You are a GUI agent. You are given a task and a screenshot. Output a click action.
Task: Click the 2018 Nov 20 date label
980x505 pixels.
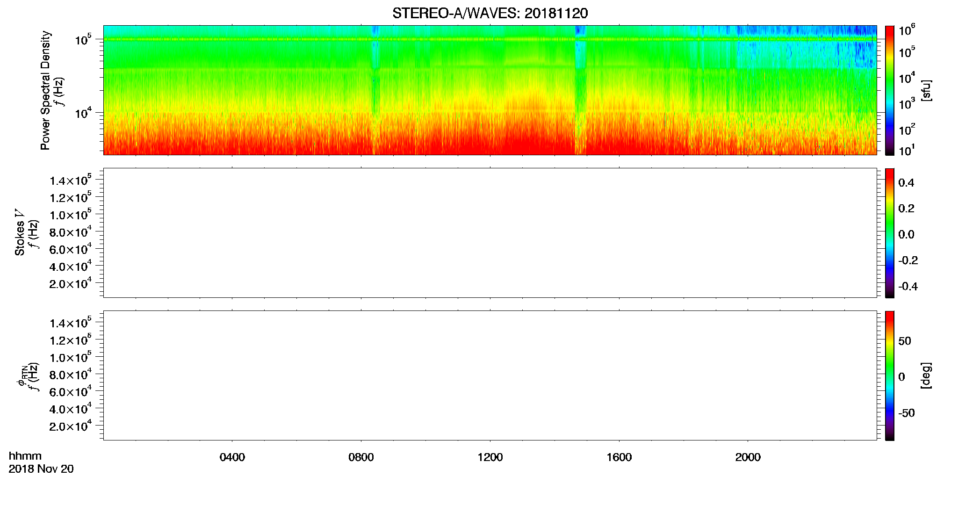(41, 469)
